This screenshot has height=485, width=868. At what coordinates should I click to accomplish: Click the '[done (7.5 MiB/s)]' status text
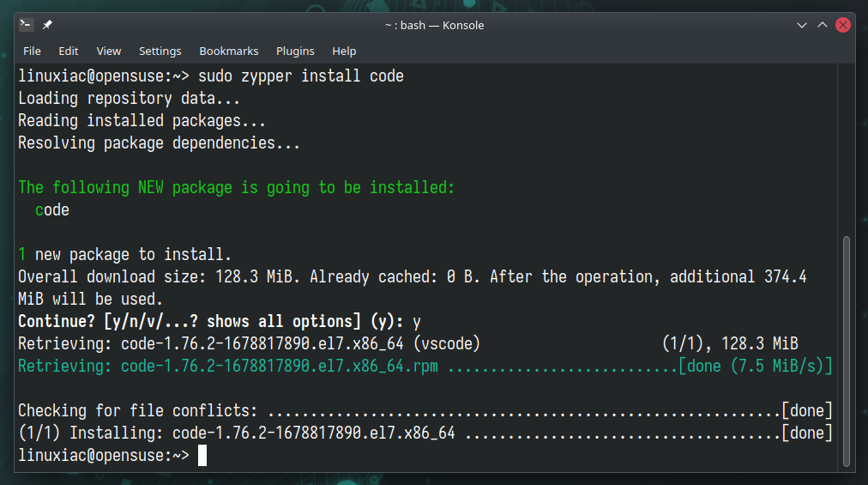(756, 367)
